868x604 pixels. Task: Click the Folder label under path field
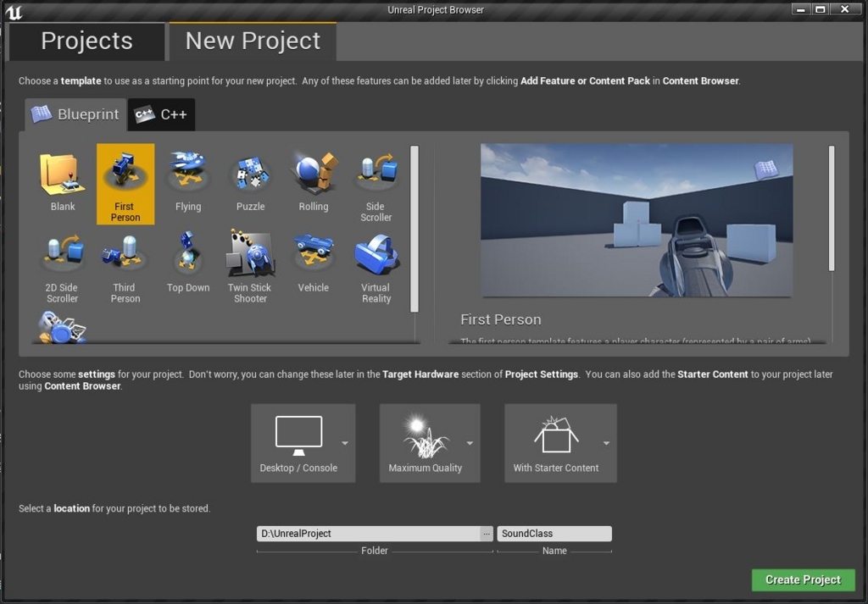click(x=374, y=551)
